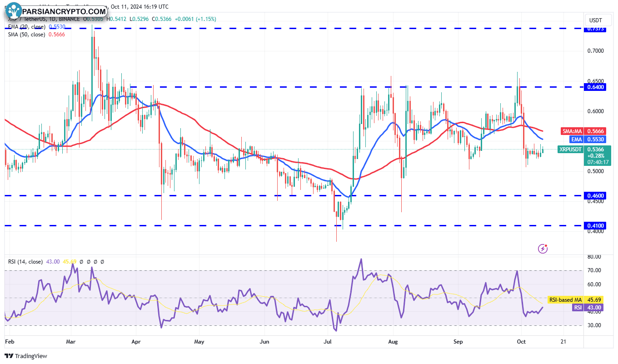Click the change value +0.0061 (+1.15%)

(195, 19)
